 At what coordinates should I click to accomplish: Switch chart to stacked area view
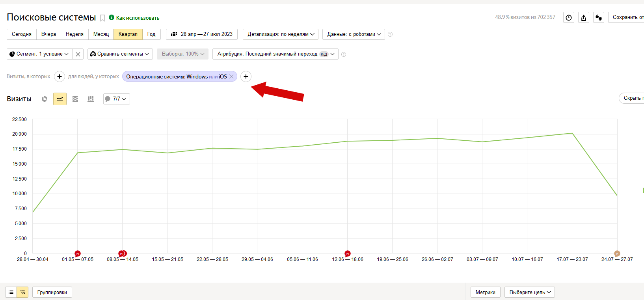[x=75, y=99]
